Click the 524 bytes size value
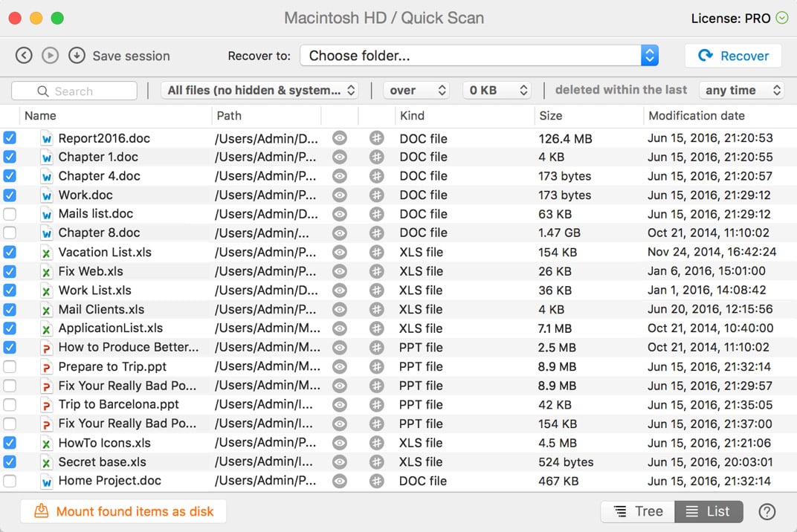 (566, 462)
